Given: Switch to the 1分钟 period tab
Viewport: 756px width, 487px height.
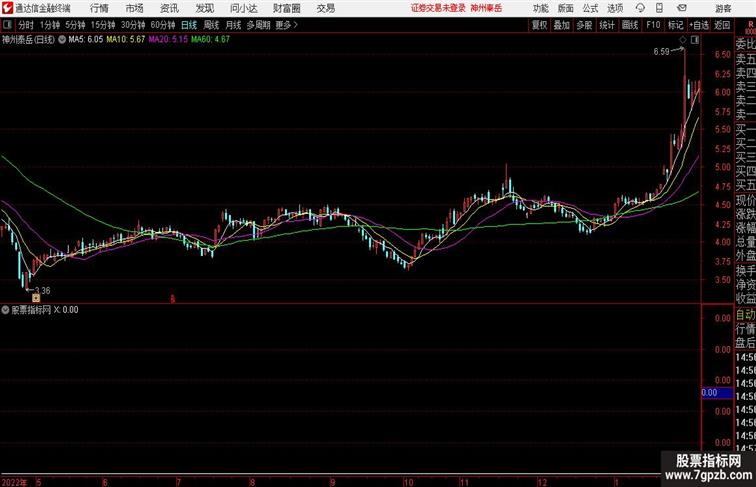Looking at the screenshot, I should click(50, 25).
